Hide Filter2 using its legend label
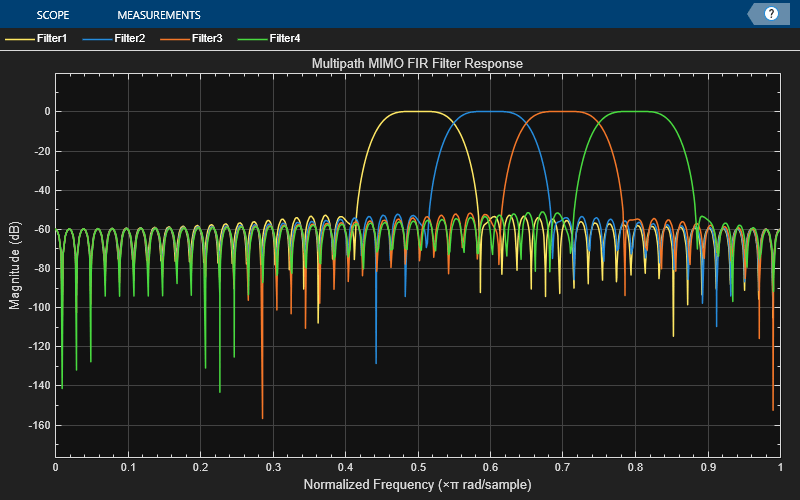 pyautogui.click(x=130, y=39)
